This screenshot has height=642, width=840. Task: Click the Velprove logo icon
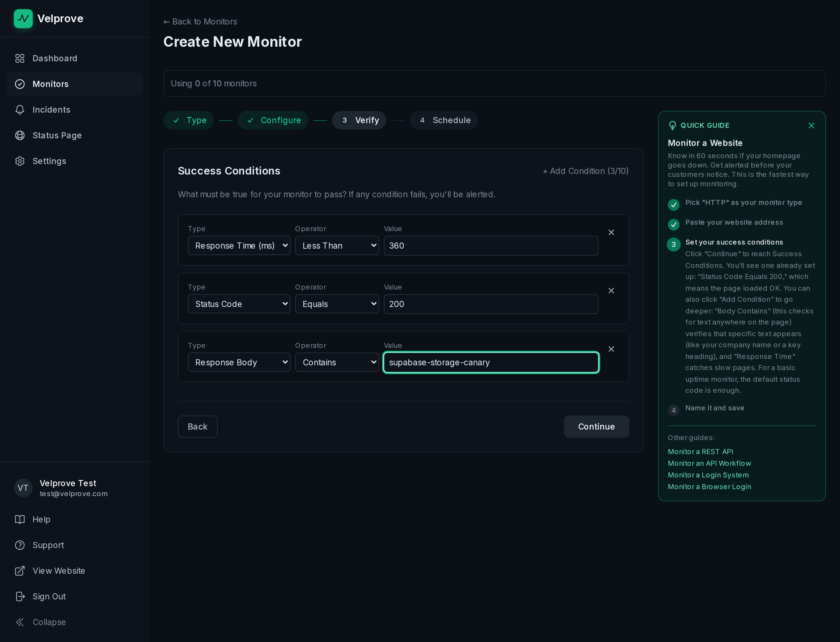click(x=23, y=18)
